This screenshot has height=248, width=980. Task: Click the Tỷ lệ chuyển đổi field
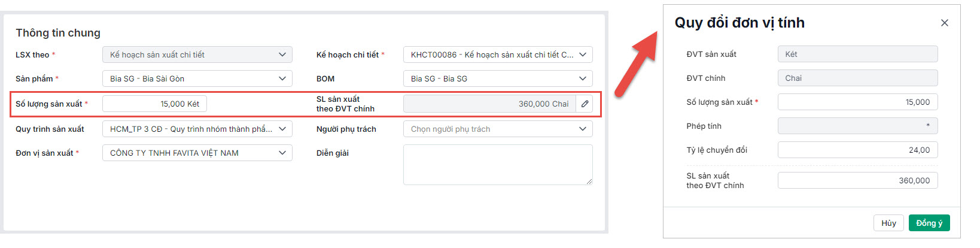857,150
